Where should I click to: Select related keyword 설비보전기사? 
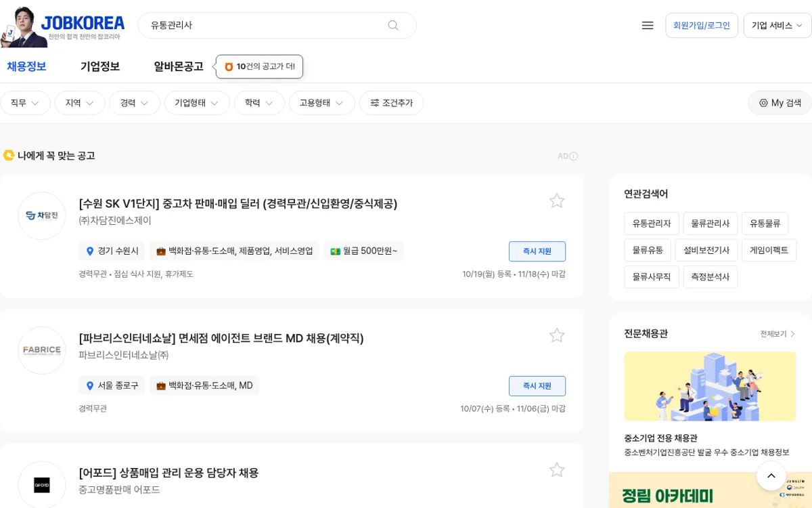tap(706, 250)
